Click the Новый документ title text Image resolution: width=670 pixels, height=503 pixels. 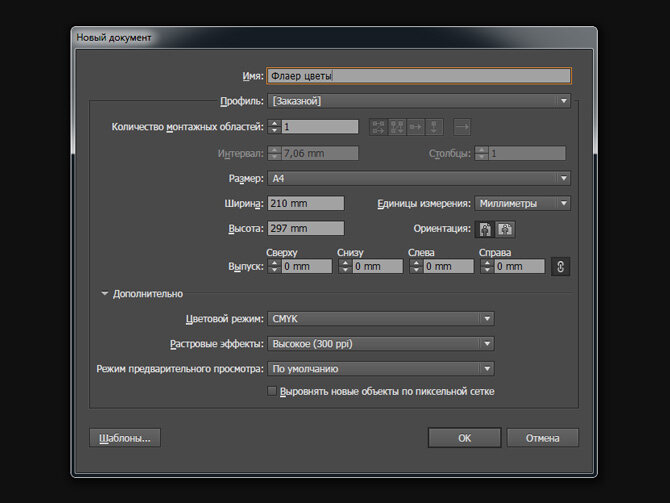tap(114, 38)
